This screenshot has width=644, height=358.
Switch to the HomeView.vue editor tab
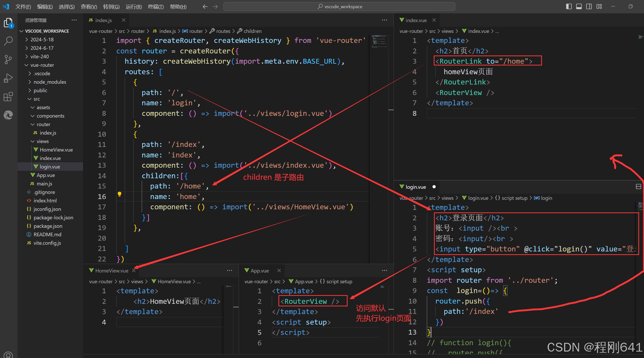pos(112,271)
